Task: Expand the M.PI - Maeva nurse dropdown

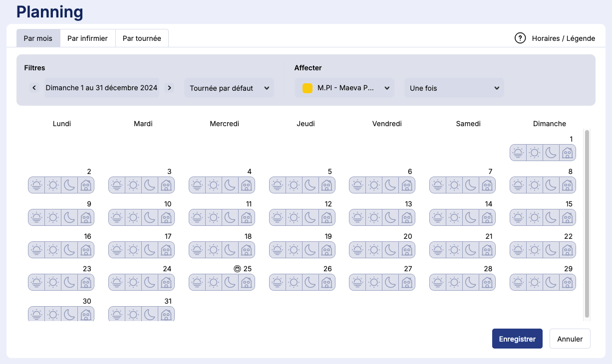Action: [x=344, y=88]
